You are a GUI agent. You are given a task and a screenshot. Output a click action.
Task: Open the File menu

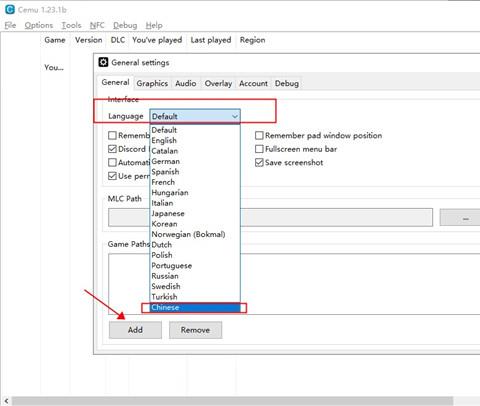tap(10, 25)
